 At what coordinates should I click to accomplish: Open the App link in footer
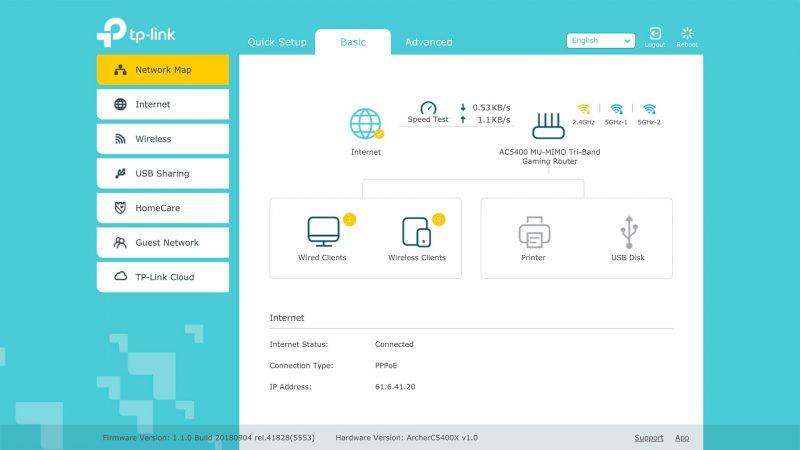pyautogui.click(x=682, y=438)
